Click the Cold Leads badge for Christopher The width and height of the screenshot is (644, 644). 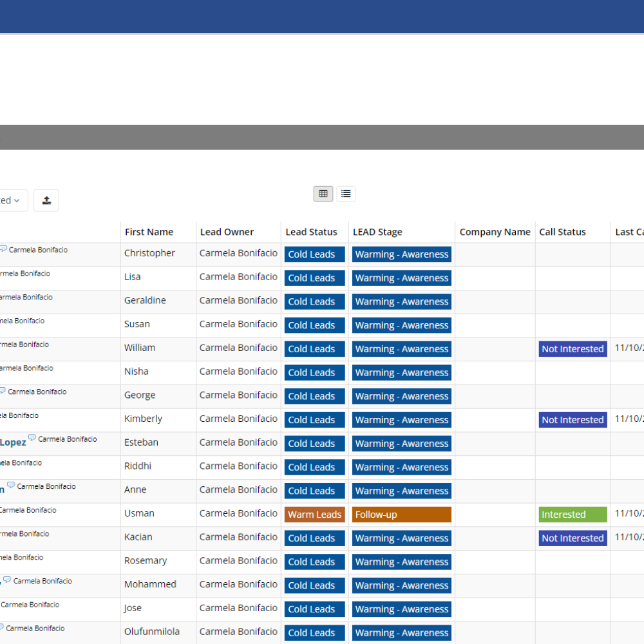coord(315,254)
